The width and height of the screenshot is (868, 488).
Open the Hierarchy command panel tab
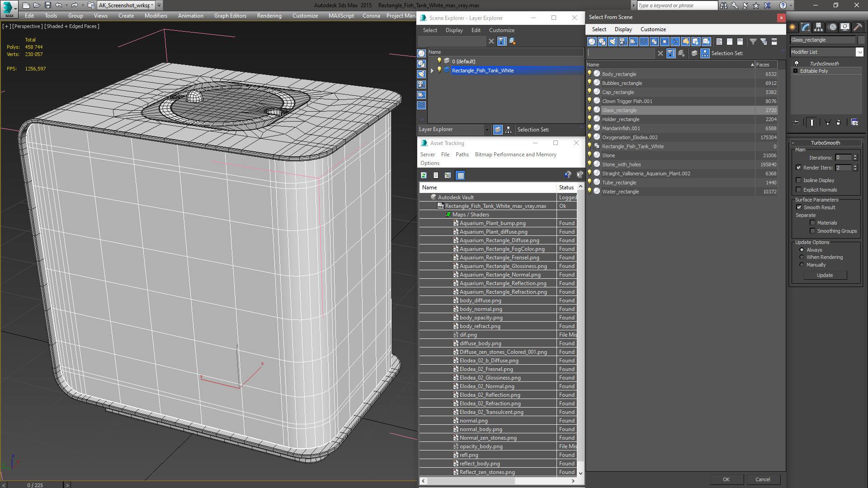818,27
